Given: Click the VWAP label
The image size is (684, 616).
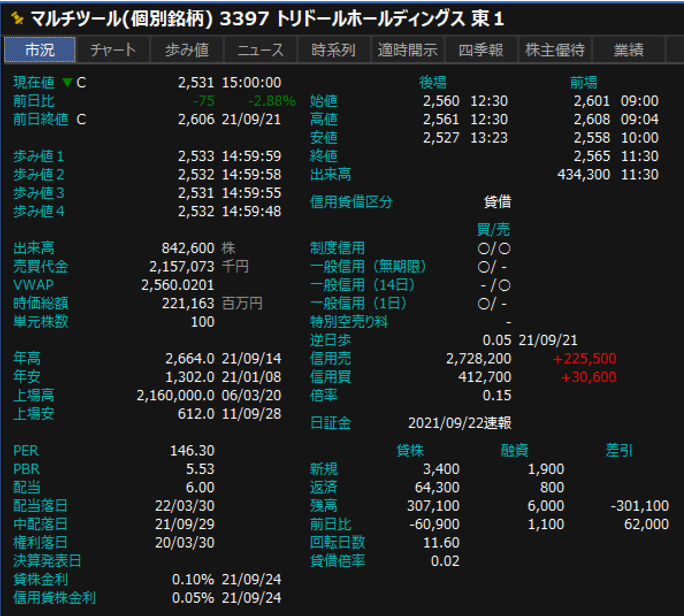Looking at the screenshot, I should coord(33,285).
